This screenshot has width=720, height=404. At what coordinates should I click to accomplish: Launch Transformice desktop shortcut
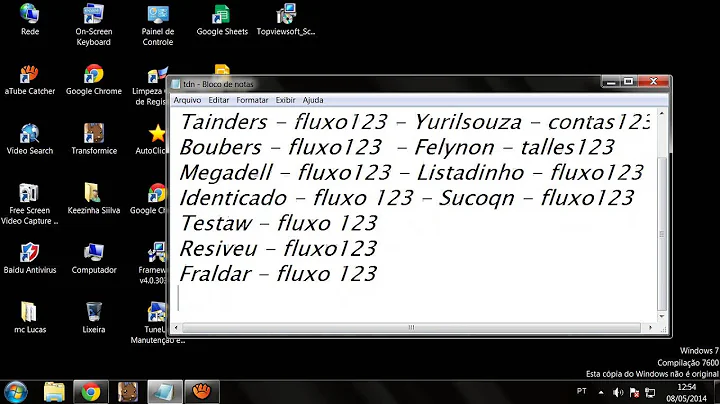point(94,139)
